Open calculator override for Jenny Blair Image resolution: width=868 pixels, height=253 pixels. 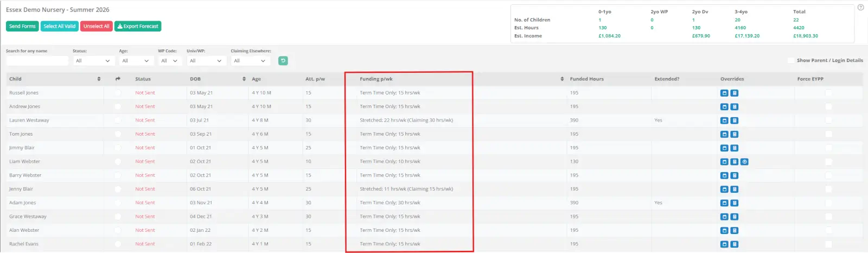pos(734,189)
